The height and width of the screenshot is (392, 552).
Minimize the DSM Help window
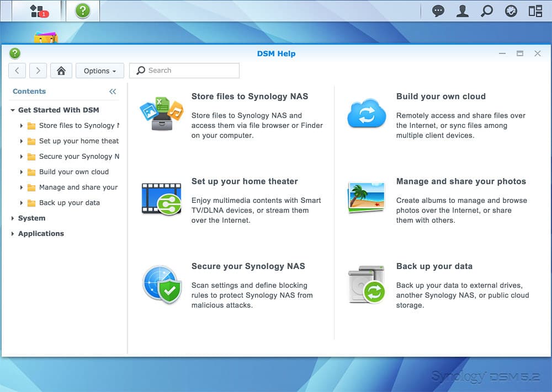[x=502, y=53]
